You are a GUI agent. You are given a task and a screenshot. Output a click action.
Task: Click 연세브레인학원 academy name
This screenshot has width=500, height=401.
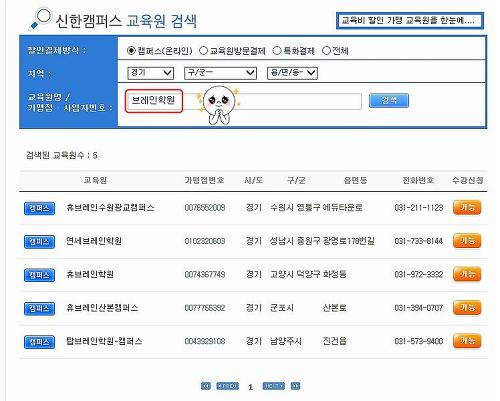tap(94, 241)
